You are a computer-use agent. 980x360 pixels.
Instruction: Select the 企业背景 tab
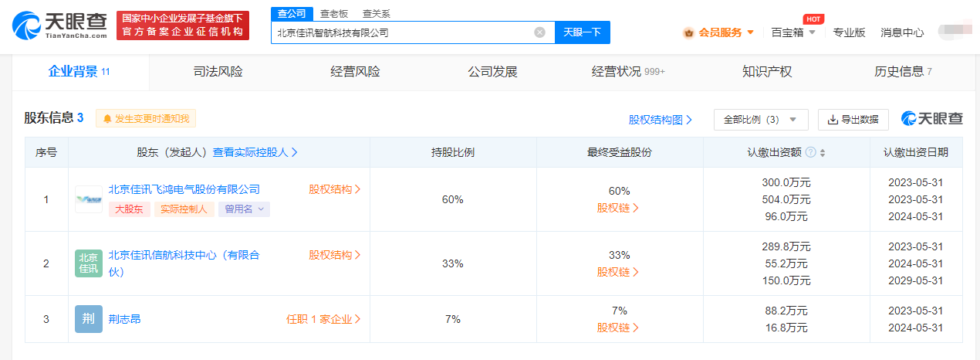[x=79, y=72]
